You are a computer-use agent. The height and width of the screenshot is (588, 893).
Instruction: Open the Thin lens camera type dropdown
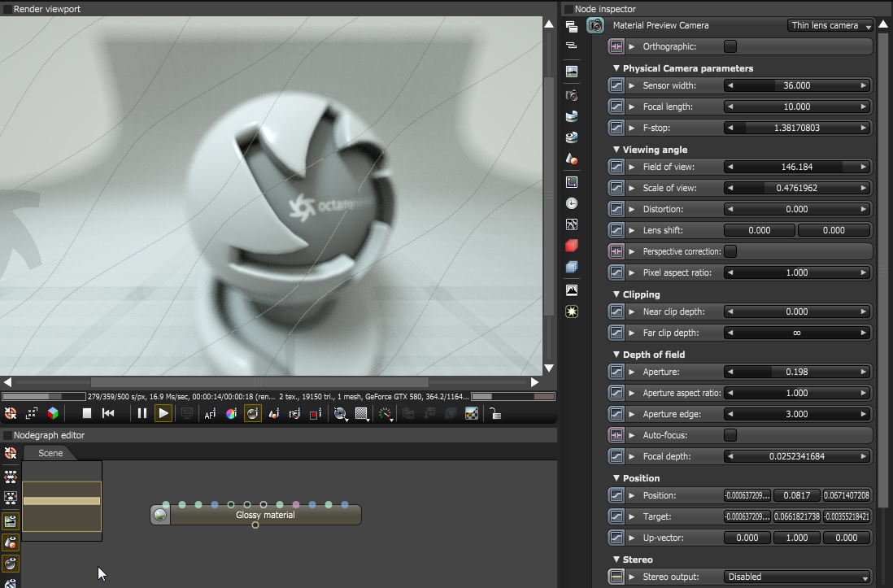[830, 26]
